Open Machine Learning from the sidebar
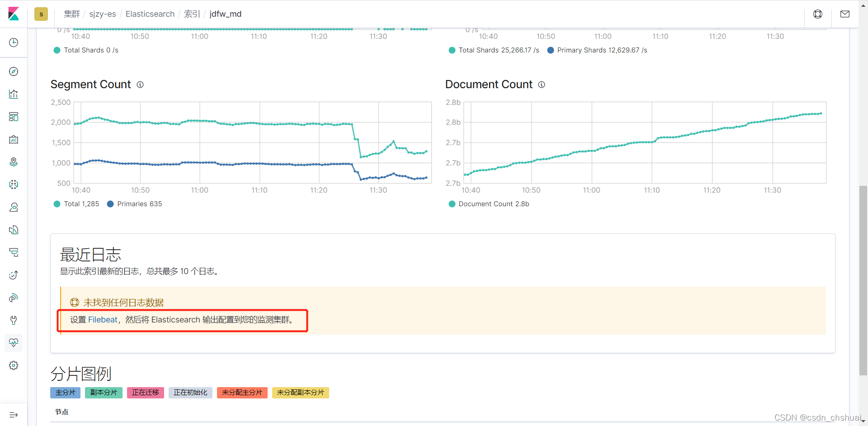The height and width of the screenshot is (426, 868). [14, 185]
